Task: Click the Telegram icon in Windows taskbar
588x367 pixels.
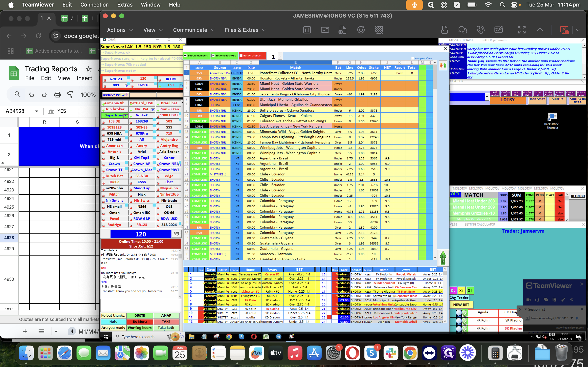Action: pos(278,337)
